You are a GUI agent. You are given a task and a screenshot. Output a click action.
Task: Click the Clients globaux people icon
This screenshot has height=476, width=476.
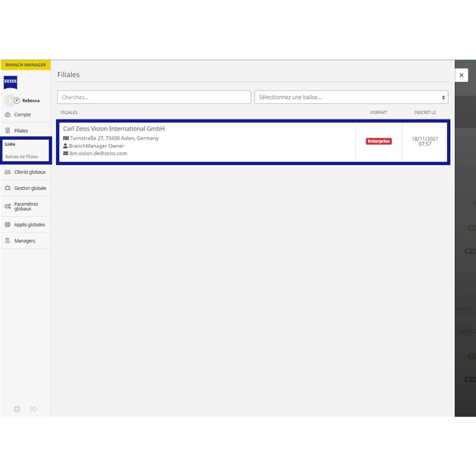[8, 172]
